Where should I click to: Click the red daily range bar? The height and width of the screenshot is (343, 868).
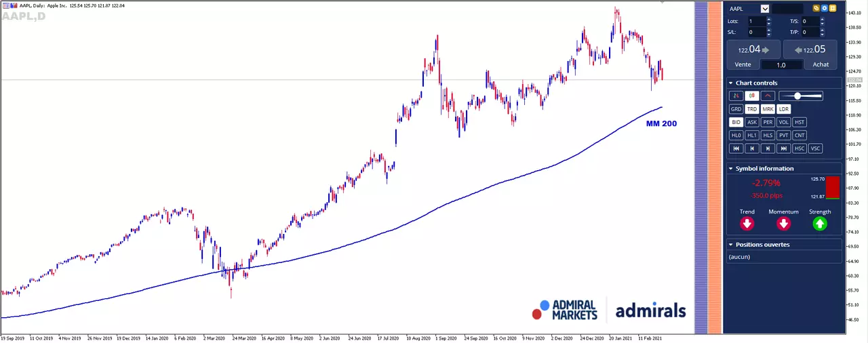click(833, 188)
